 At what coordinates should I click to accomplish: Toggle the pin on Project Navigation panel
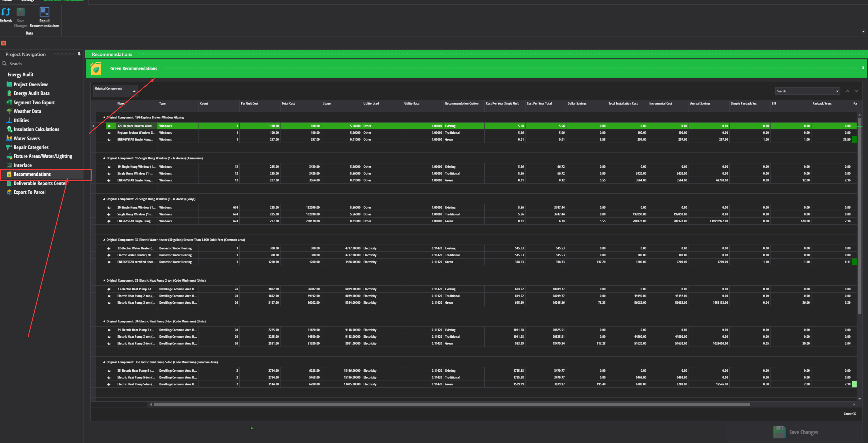79,54
